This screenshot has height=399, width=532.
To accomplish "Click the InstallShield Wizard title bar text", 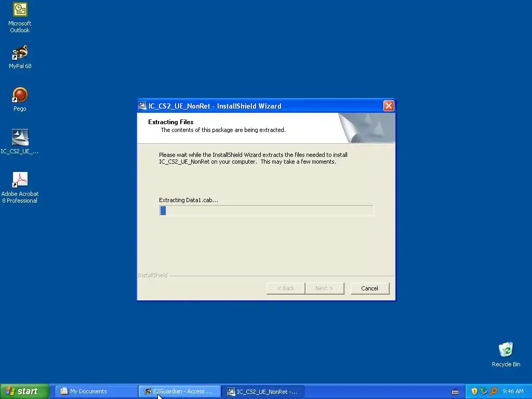I will point(215,106).
